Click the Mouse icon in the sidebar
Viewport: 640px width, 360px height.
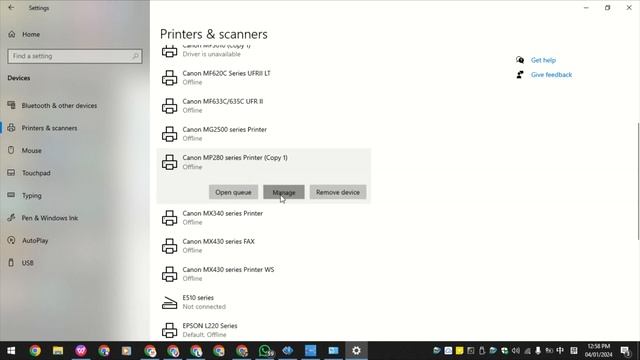11,150
